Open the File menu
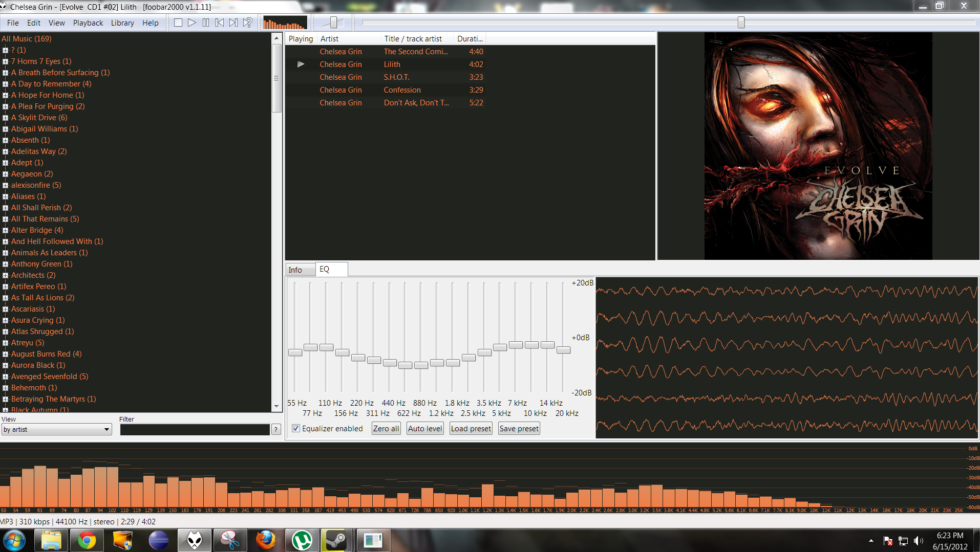Screen dimensions: 980x552 click(13, 23)
